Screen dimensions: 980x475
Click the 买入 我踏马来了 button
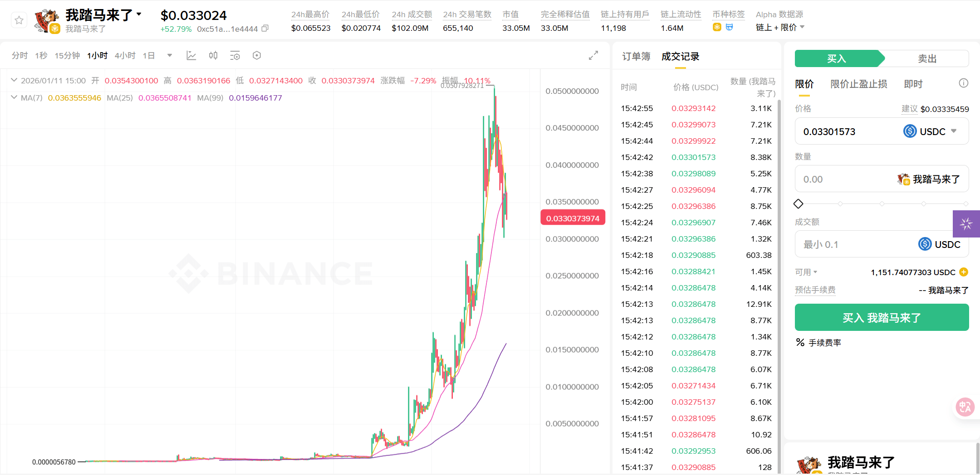[882, 317]
